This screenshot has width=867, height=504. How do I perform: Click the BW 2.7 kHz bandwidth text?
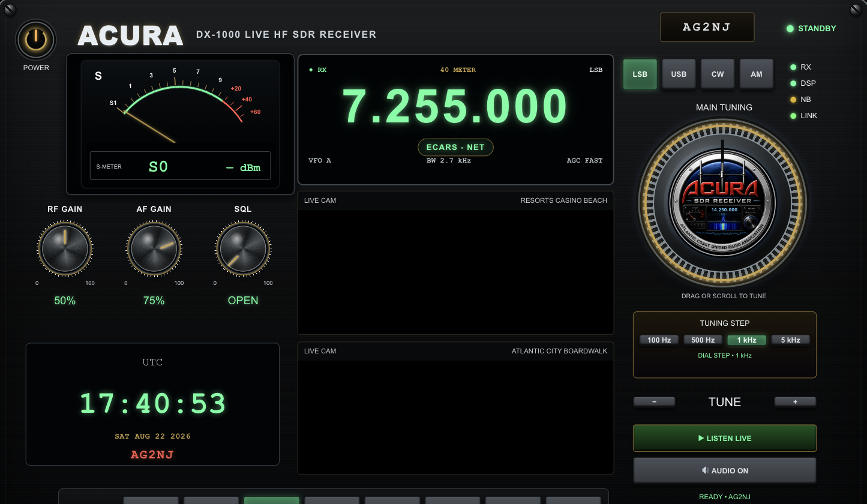(x=449, y=161)
